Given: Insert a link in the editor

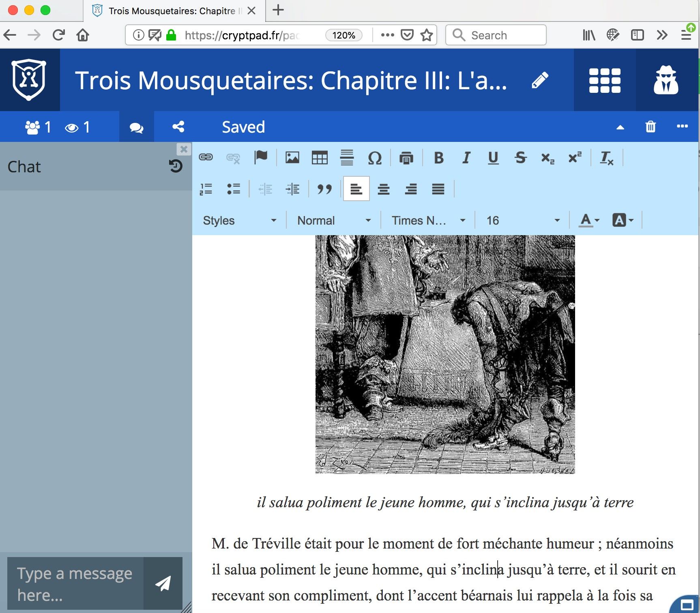Looking at the screenshot, I should 206,157.
